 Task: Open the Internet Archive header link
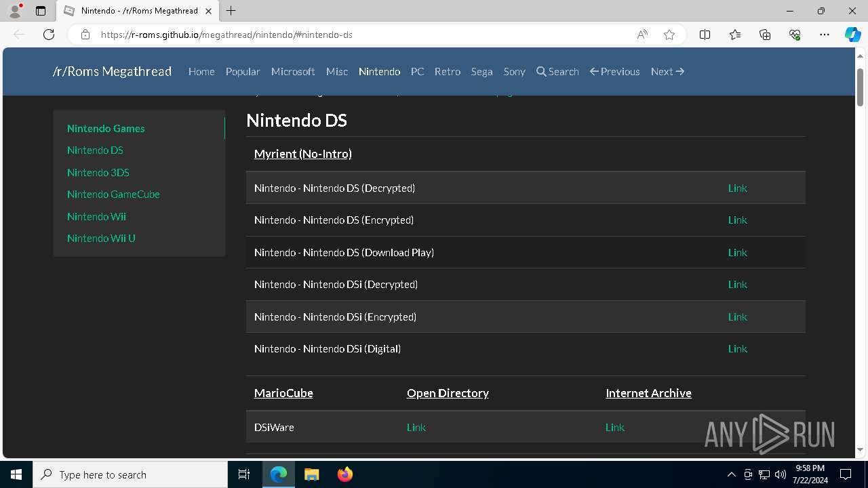click(x=648, y=393)
